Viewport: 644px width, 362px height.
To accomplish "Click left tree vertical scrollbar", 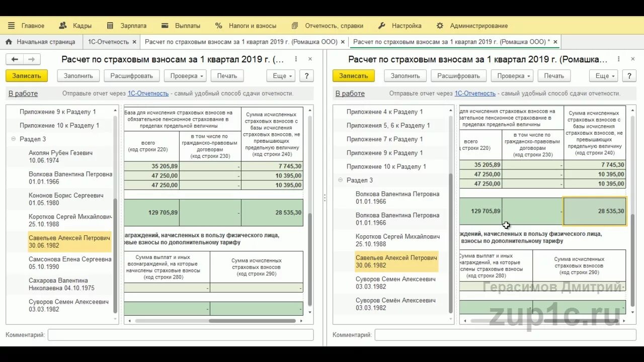I will pos(115,255).
